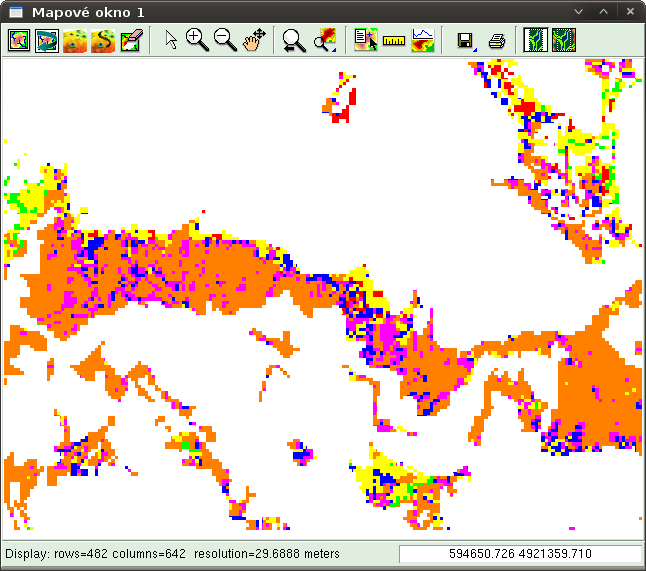The width and height of the screenshot is (646, 571).
Task: Click the toolbar icon with the S-curve
Action: click(x=103, y=40)
